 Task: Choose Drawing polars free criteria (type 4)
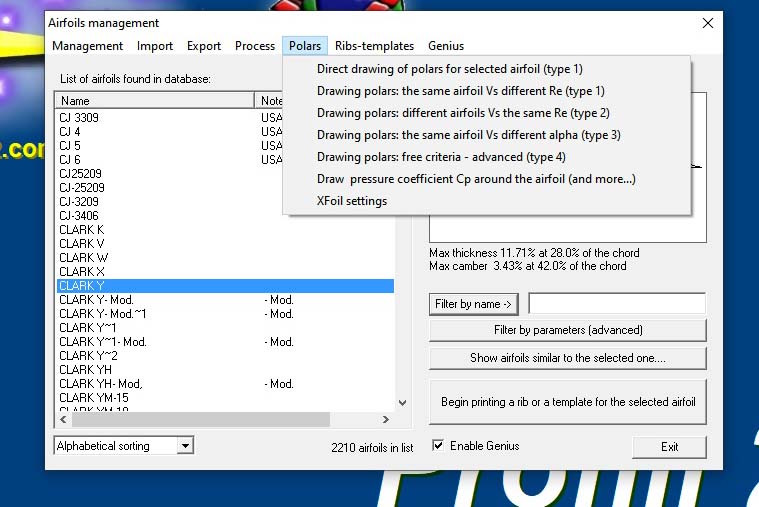click(x=441, y=157)
